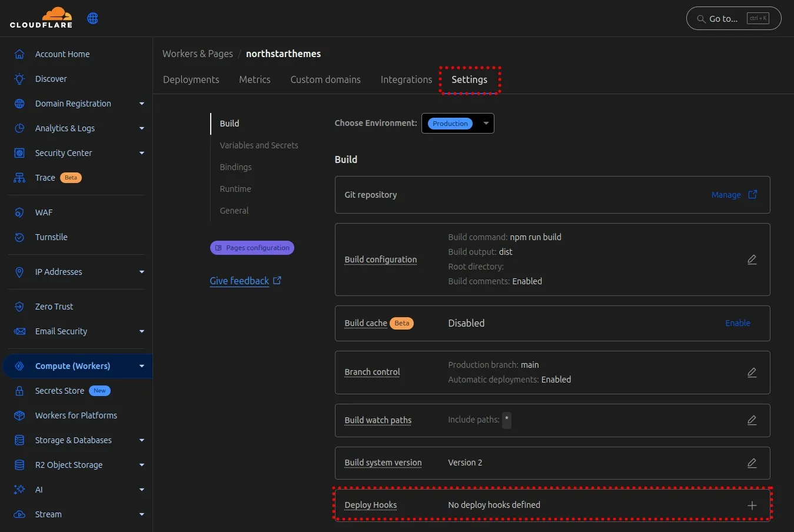The height and width of the screenshot is (532, 794).
Task: Expand Security Center submenu arrow
Action: click(x=142, y=153)
